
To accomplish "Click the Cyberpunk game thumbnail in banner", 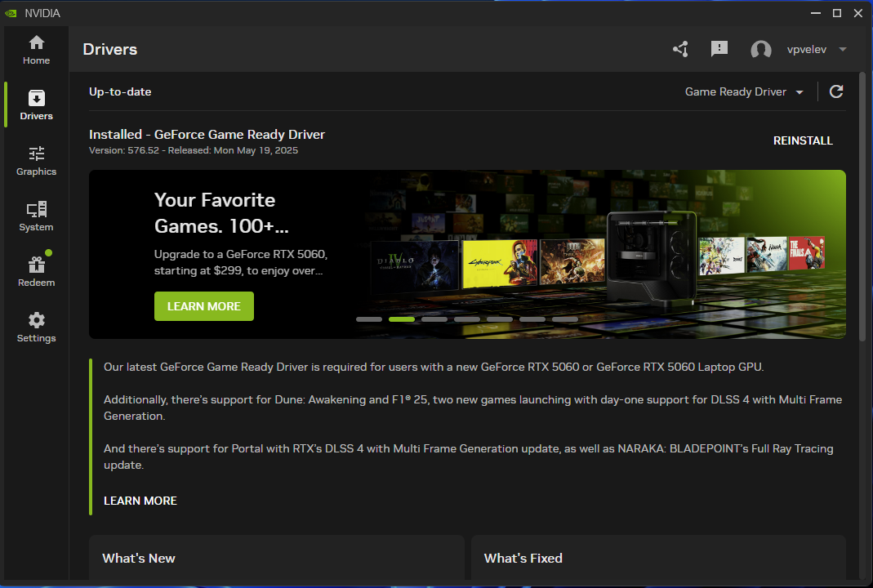I will [500, 264].
